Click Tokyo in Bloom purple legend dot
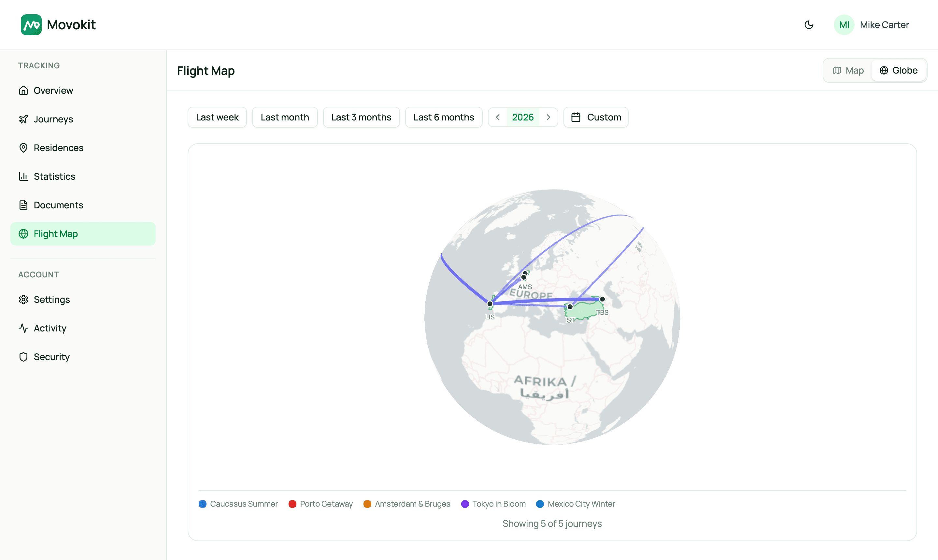Image resolution: width=938 pixels, height=560 pixels. 465,504
